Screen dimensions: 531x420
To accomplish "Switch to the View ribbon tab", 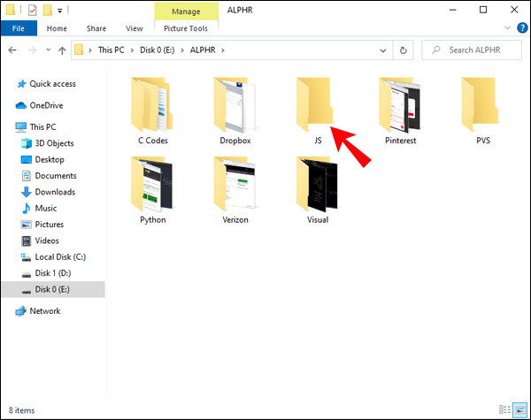I will tap(135, 28).
